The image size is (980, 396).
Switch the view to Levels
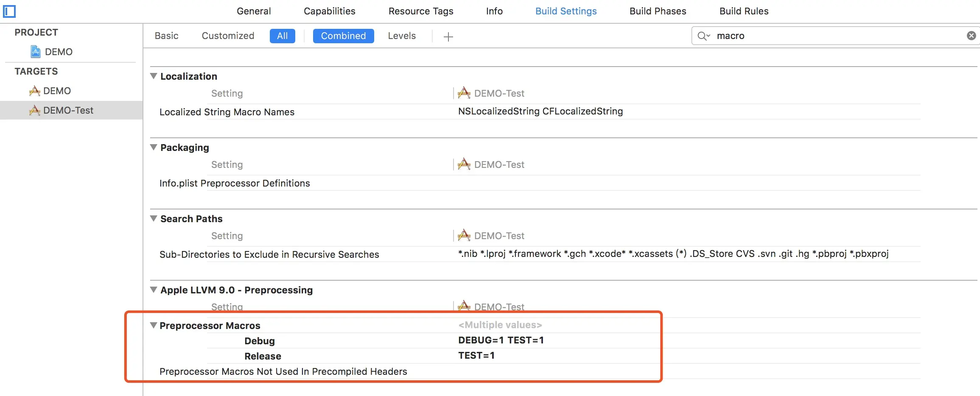pos(401,36)
